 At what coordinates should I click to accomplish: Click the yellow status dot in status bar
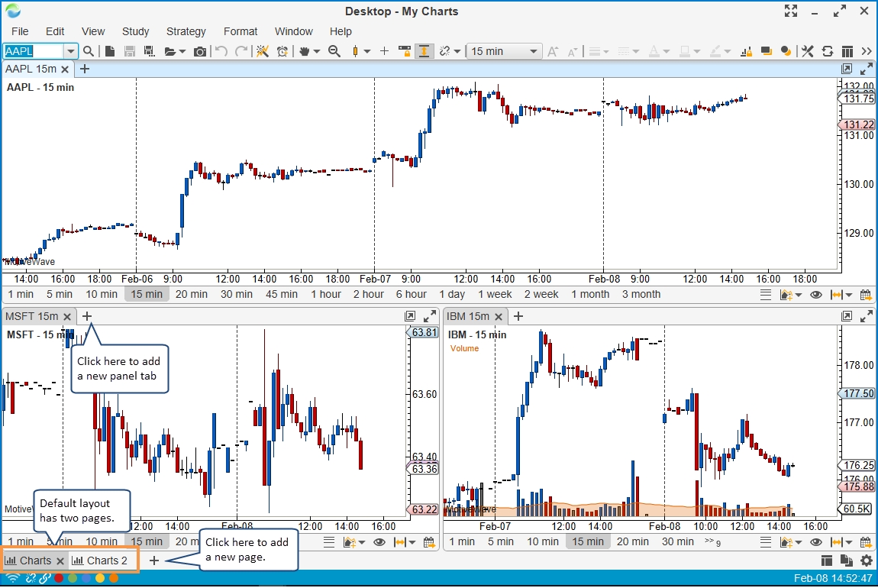click(x=100, y=578)
